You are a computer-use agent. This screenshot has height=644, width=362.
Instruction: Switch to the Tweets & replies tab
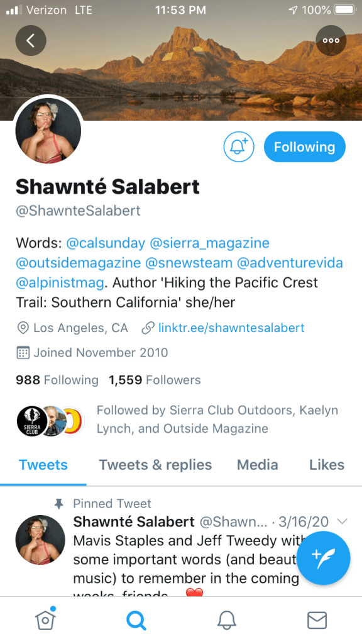click(155, 465)
